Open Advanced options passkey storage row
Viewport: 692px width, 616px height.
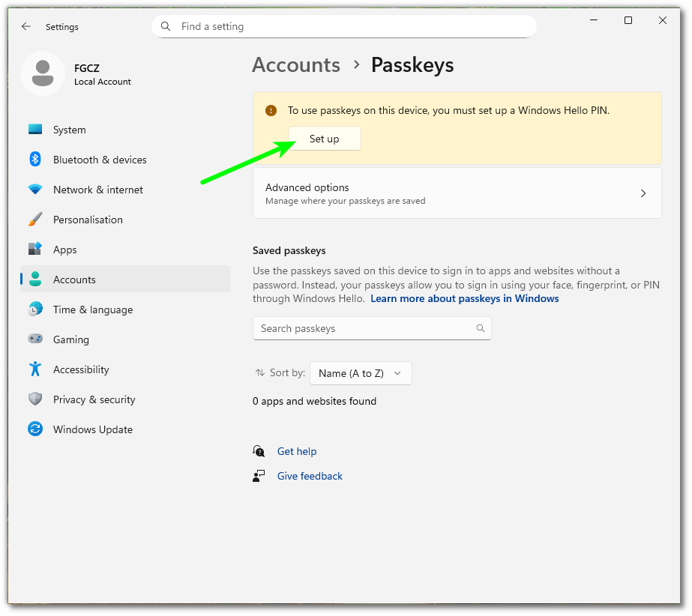pyautogui.click(x=457, y=193)
